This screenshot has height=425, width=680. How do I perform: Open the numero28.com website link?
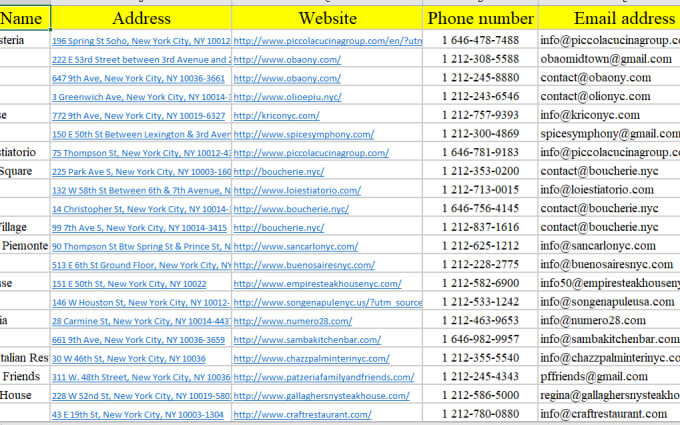click(293, 321)
